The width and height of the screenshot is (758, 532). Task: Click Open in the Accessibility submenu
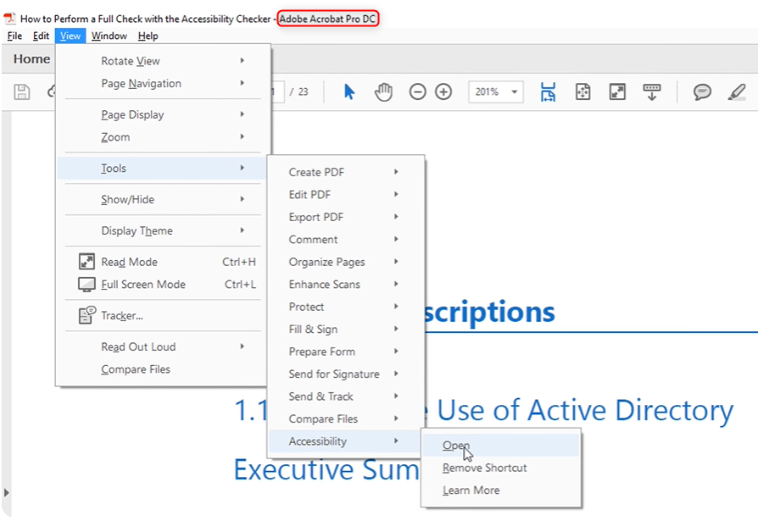pyautogui.click(x=456, y=445)
